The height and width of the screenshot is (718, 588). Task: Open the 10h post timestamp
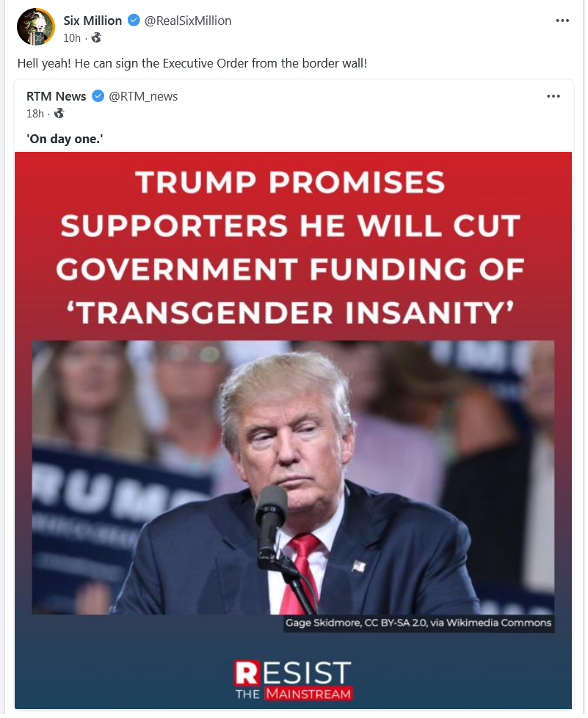(72, 38)
